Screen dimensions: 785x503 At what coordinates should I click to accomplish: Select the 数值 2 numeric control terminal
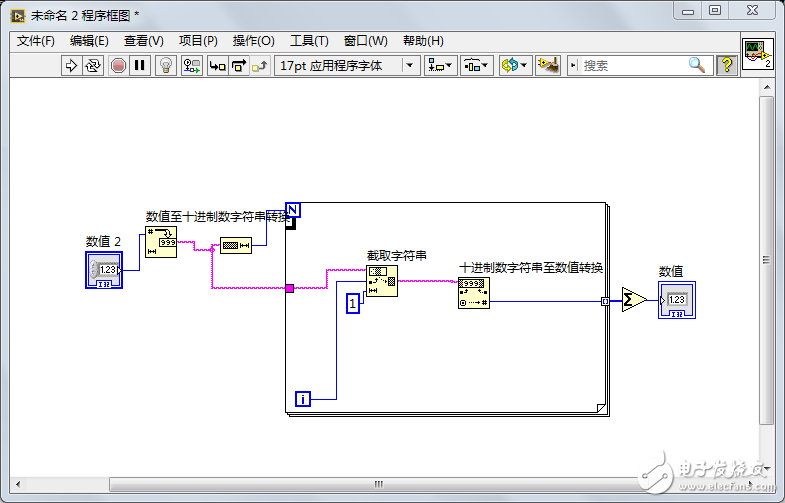click(x=104, y=270)
